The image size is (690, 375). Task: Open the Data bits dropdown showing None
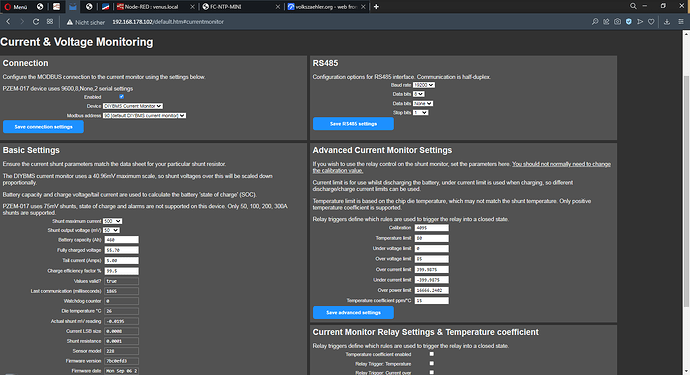(x=423, y=103)
